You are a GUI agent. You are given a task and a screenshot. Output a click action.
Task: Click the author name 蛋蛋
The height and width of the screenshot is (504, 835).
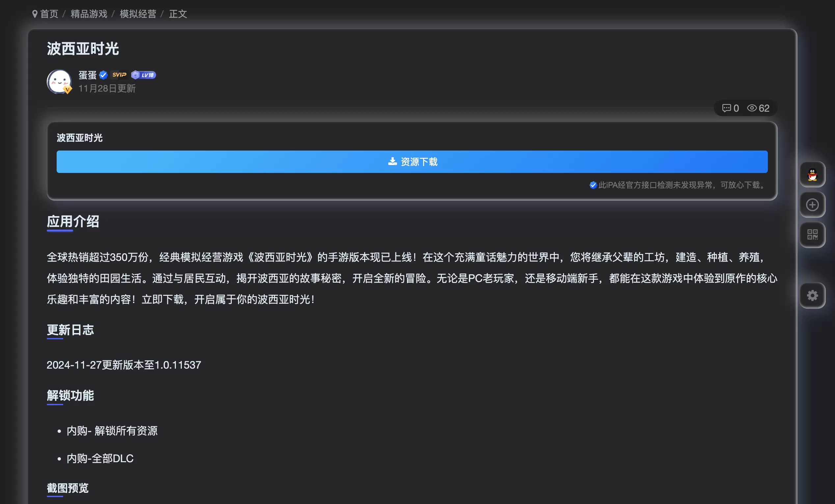(x=88, y=75)
